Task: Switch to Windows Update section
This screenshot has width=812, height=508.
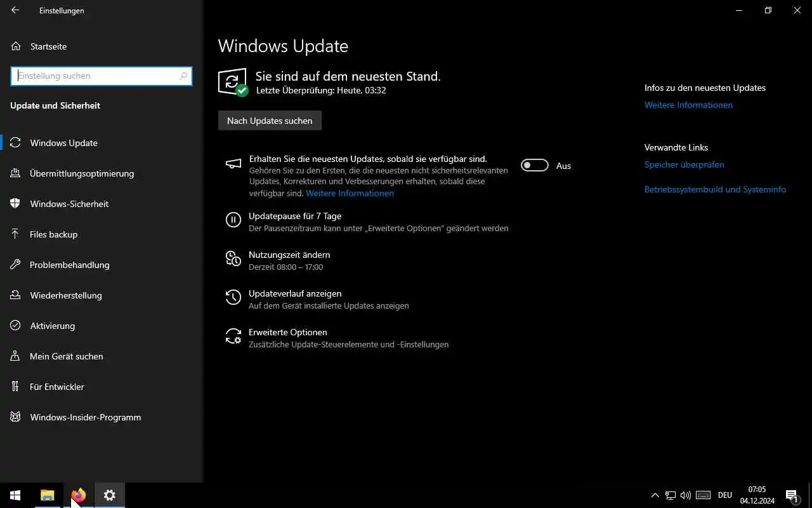Action: (x=101, y=143)
